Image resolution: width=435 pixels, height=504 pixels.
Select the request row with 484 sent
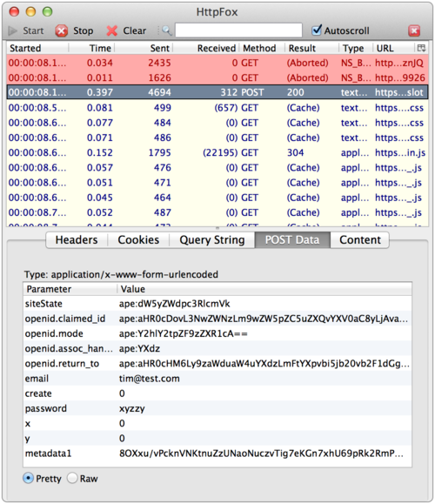click(217, 123)
